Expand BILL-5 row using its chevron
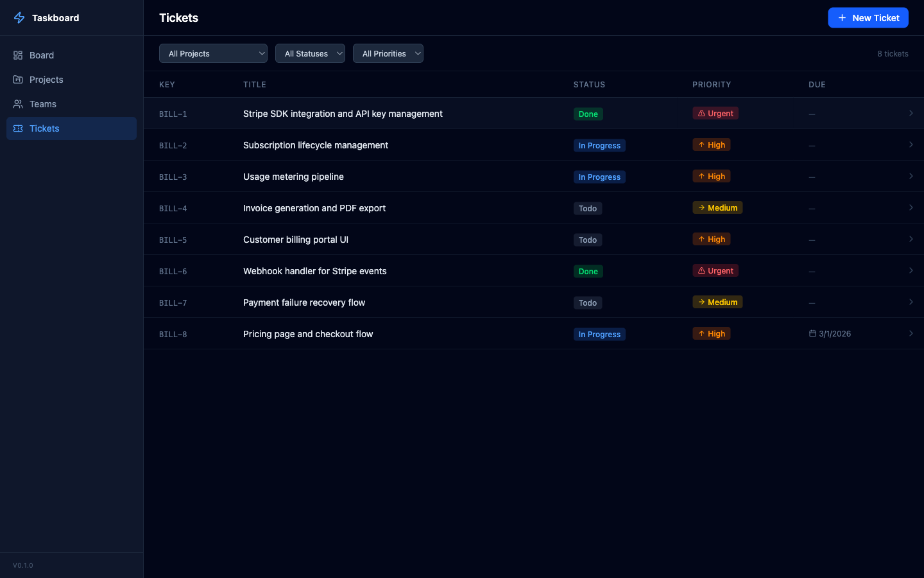The image size is (924, 578). [911, 239]
